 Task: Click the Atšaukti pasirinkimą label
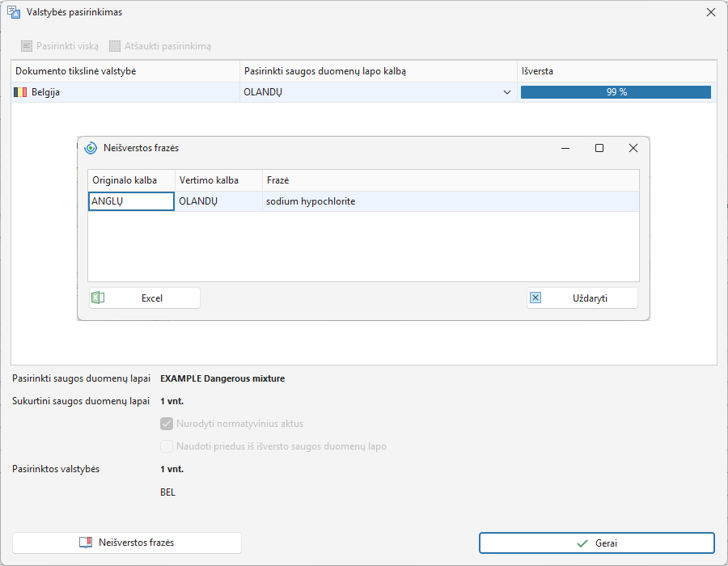click(167, 46)
